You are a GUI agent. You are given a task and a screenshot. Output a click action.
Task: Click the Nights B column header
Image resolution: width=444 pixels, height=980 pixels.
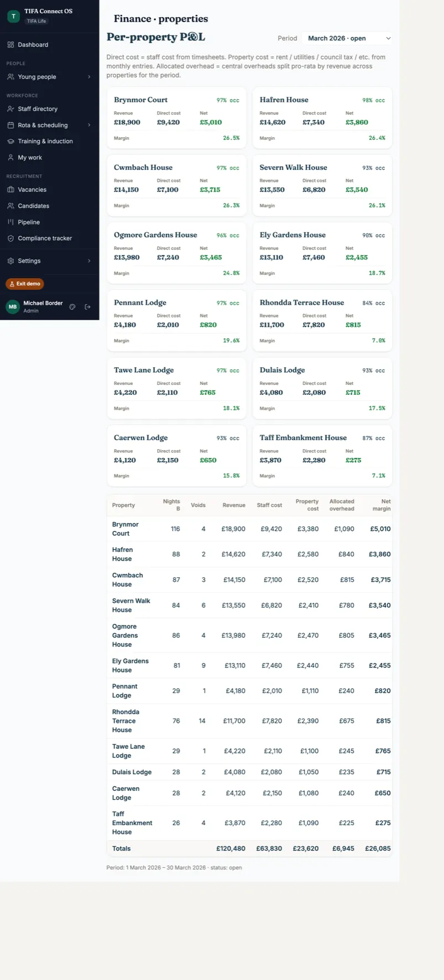[171, 505]
